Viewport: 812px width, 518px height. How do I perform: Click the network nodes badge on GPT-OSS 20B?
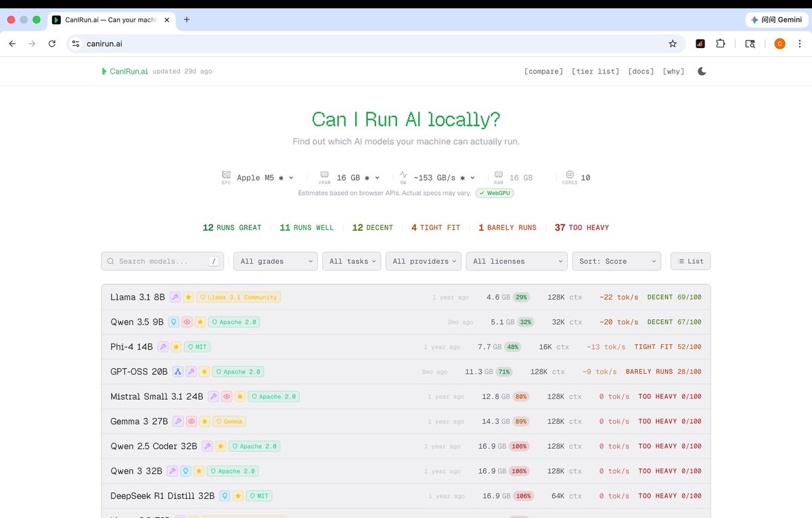pos(178,371)
